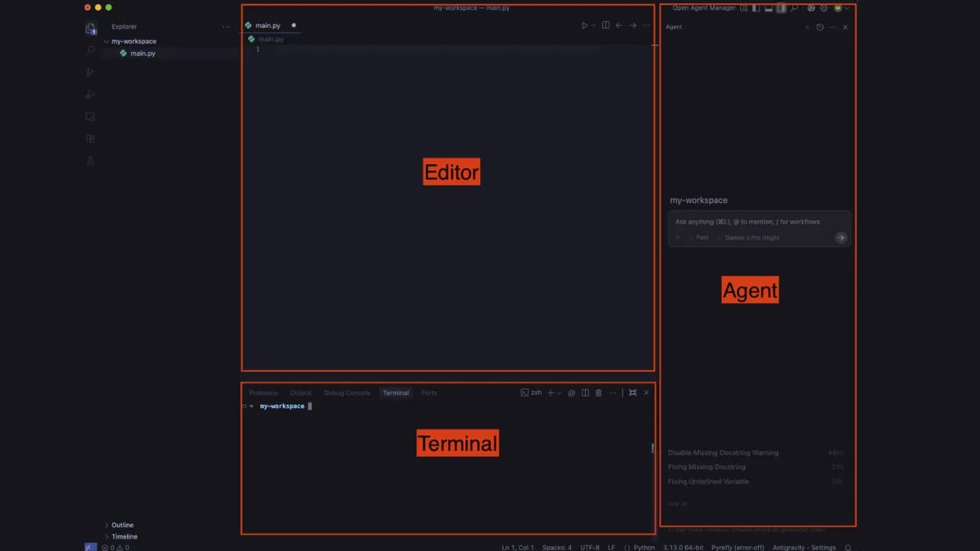Switch to the Debug Console tab
The image size is (980, 551).
click(x=347, y=393)
